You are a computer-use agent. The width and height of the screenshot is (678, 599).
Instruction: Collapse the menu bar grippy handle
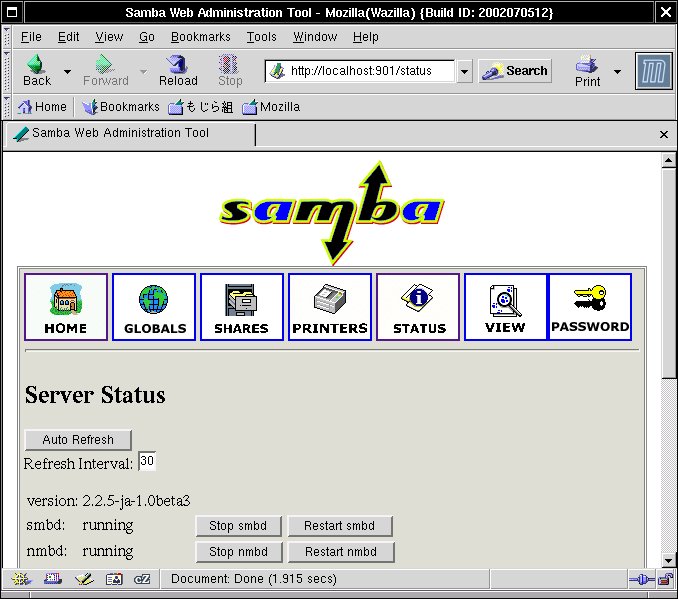7,37
